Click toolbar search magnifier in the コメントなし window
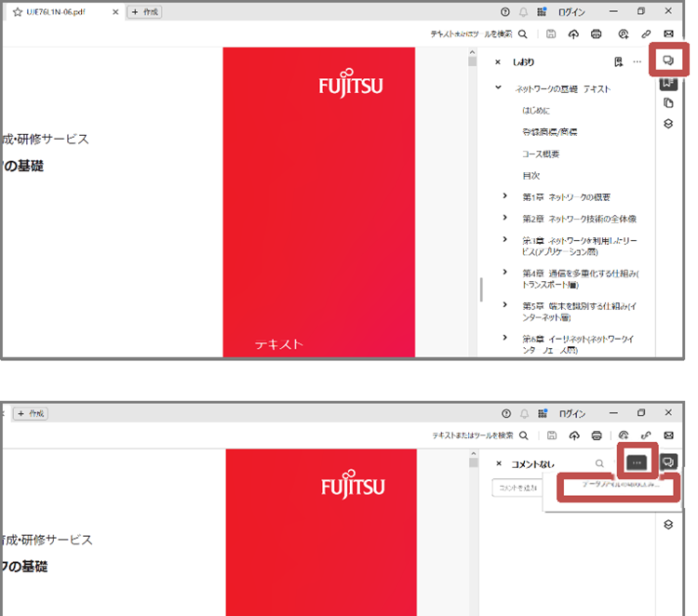The image size is (698, 616). point(524,435)
